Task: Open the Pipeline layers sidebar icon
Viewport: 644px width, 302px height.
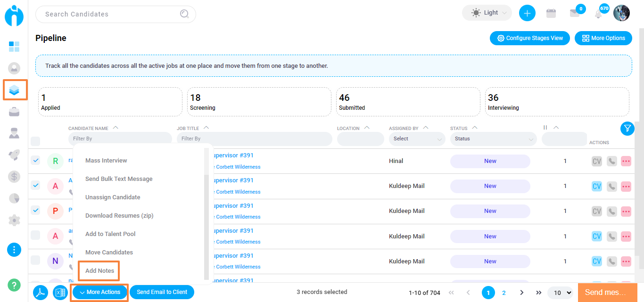Action: coord(14,90)
